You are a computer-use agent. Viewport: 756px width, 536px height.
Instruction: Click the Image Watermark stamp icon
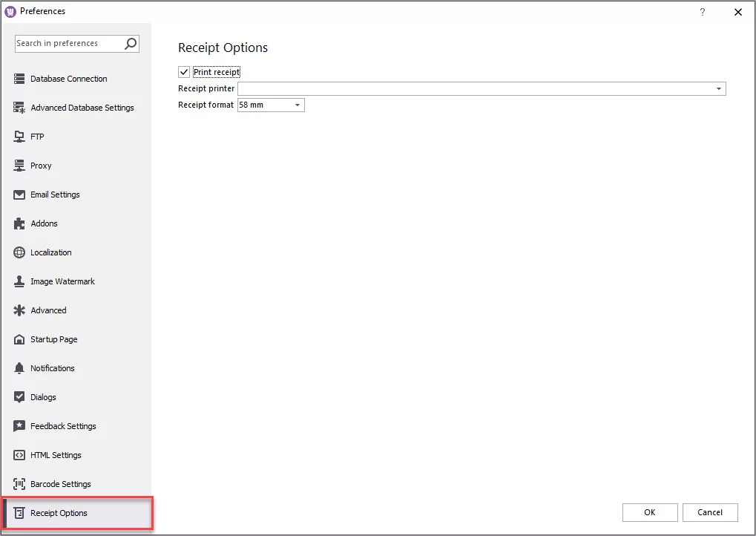[x=19, y=281]
